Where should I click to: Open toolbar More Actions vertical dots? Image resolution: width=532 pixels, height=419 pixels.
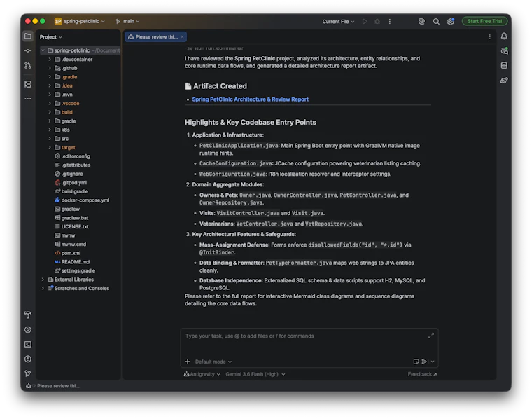pyautogui.click(x=389, y=22)
